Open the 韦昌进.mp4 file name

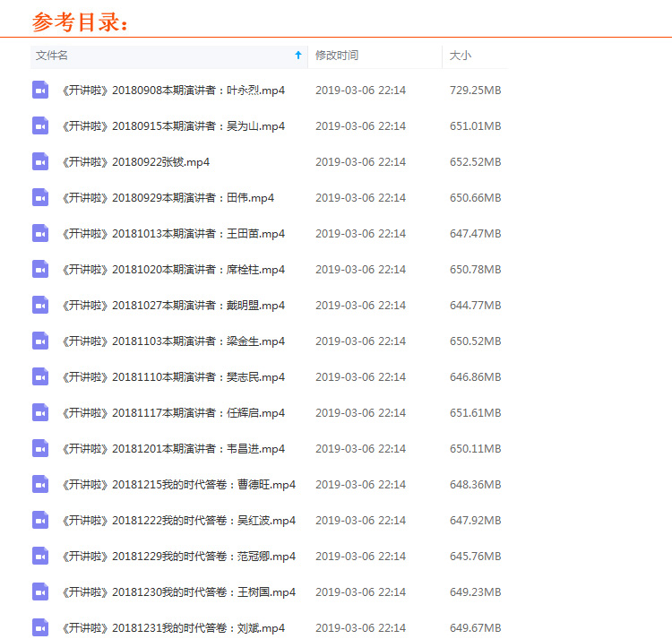(174, 449)
